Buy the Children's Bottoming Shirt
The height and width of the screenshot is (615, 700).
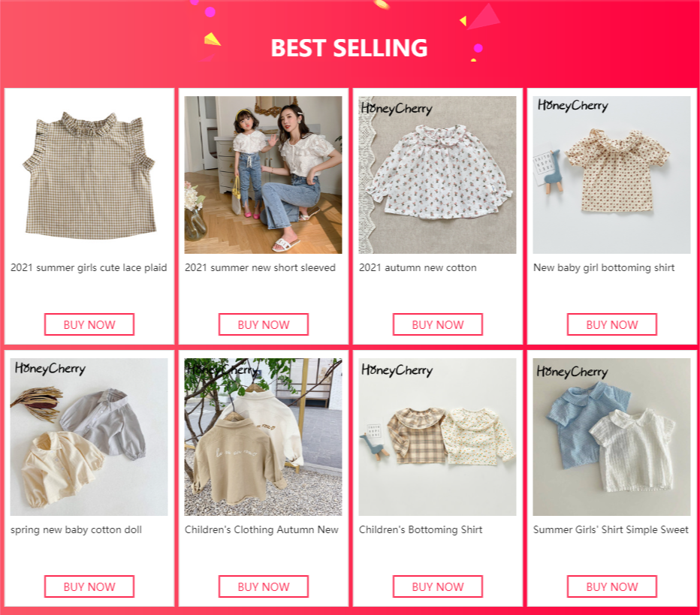tap(438, 586)
